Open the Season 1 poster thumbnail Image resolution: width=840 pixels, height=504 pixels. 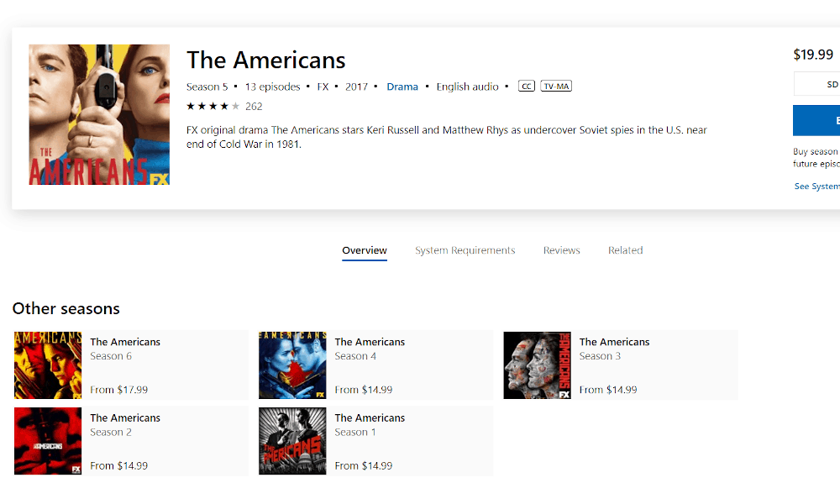pos(292,441)
